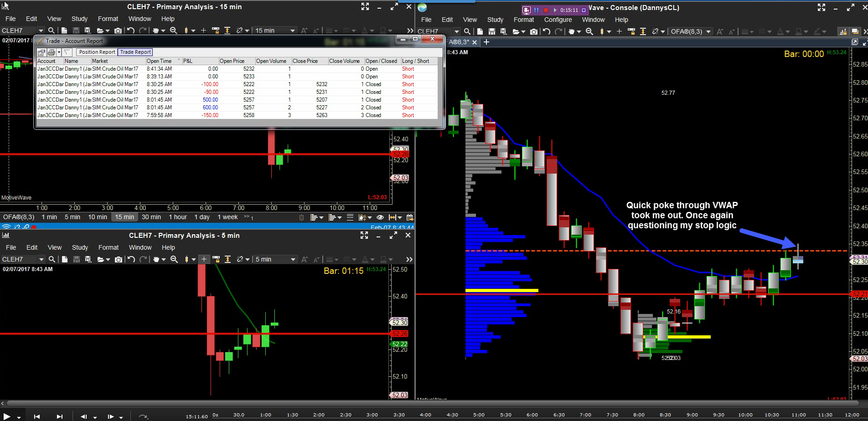Image resolution: width=868 pixels, height=421 pixels.
Task: Open the Study menu in 15 min window
Action: (x=79, y=19)
